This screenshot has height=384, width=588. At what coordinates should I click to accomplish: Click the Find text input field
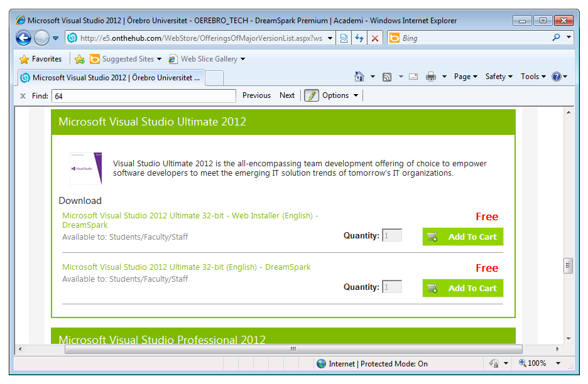tap(144, 96)
